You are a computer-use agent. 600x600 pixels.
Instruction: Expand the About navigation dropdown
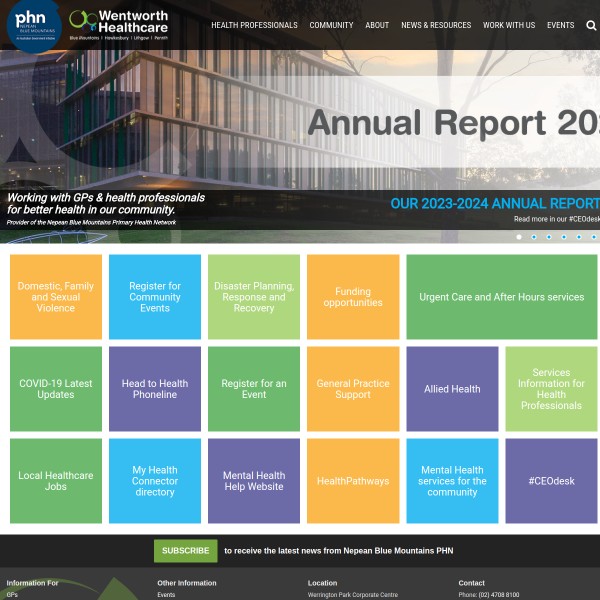[377, 25]
